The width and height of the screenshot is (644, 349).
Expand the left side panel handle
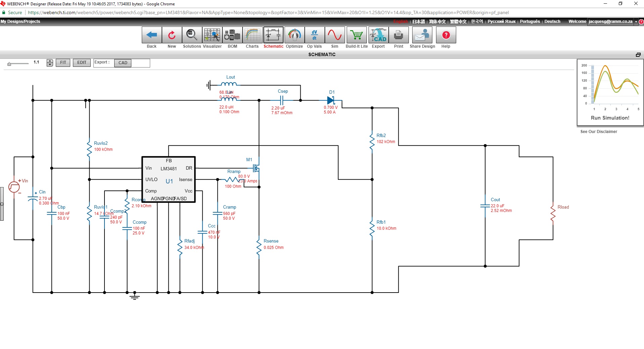click(2, 204)
